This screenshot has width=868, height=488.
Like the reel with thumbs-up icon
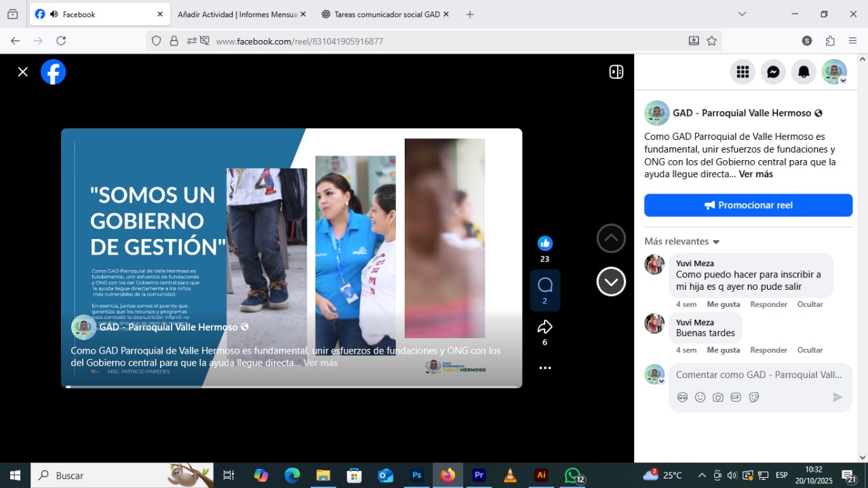click(545, 244)
